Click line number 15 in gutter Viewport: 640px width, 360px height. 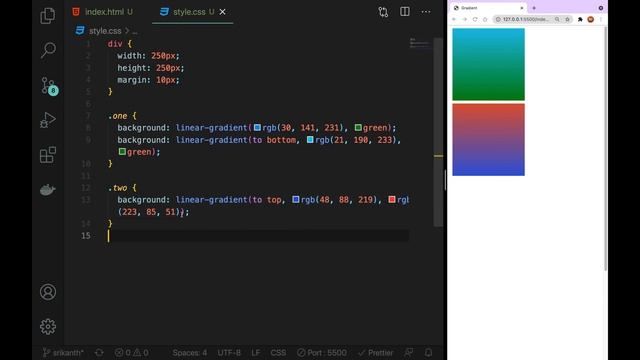click(86, 236)
